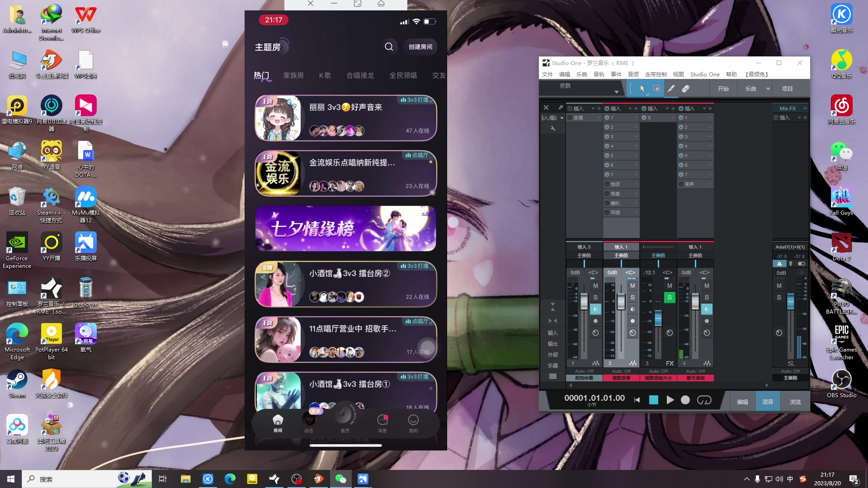Toggle loop mode in Studio One transport
Screen dimensions: 868x488
pyautogui.click(x=704, y=400)
